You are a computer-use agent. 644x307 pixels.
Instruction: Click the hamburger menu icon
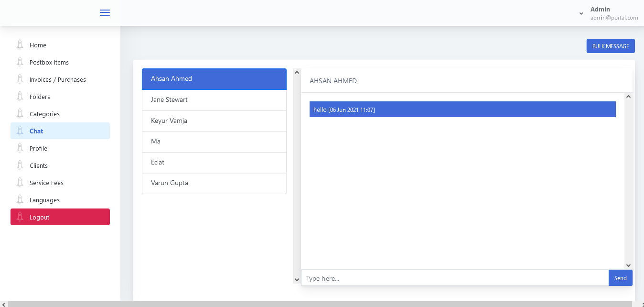[x=105, y=12]
